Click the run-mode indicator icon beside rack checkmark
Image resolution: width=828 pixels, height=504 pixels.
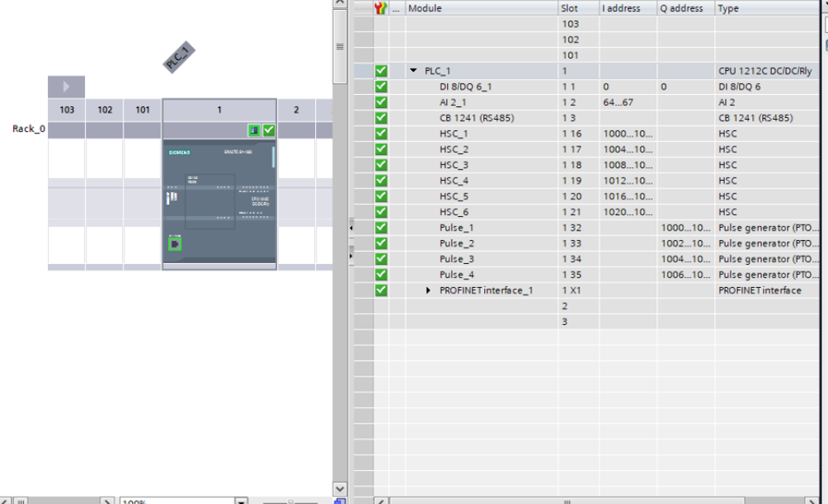(x=255, y=130)
